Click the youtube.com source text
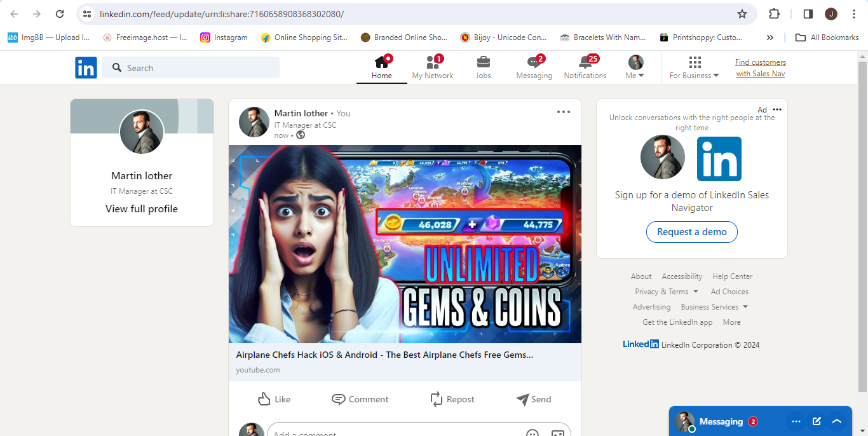 point(258,370)
